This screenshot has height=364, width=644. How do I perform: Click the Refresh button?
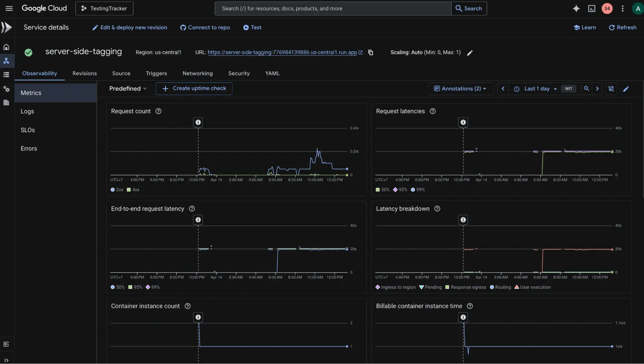(x=622, y=27)
